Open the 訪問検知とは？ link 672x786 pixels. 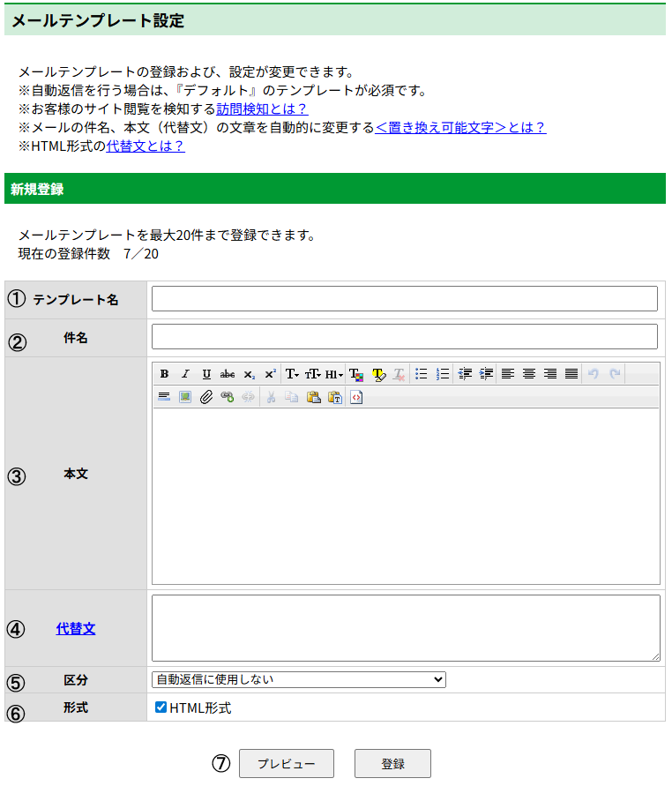tap(262, 109)
